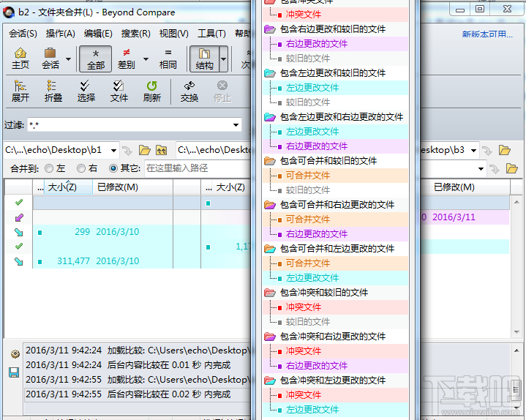Image resolution: width=526 pixels, height=420 pixels.
Task: Select folder 包含右边更改和较旧的文件 in legend
Action: point(333,29)
